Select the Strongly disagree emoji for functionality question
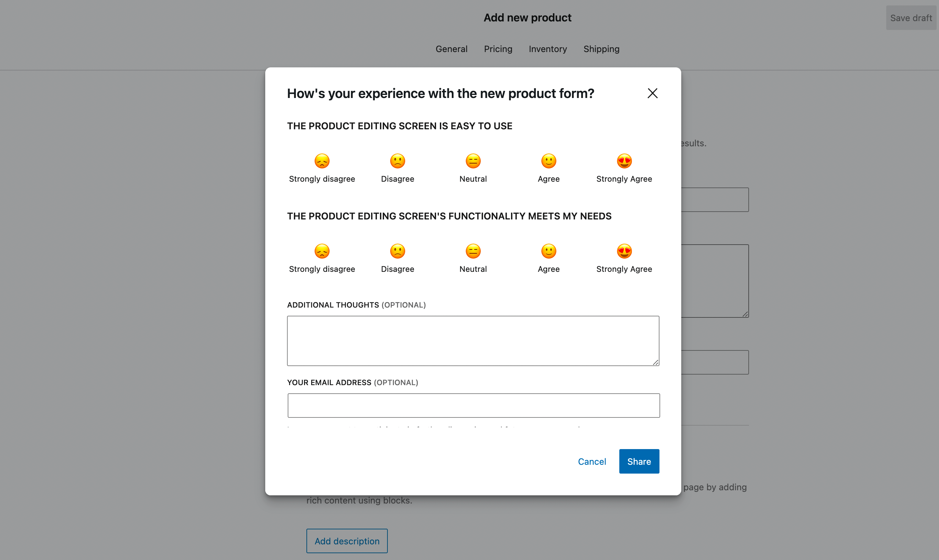Screen dimensions: 939x560 coord(322,251)
